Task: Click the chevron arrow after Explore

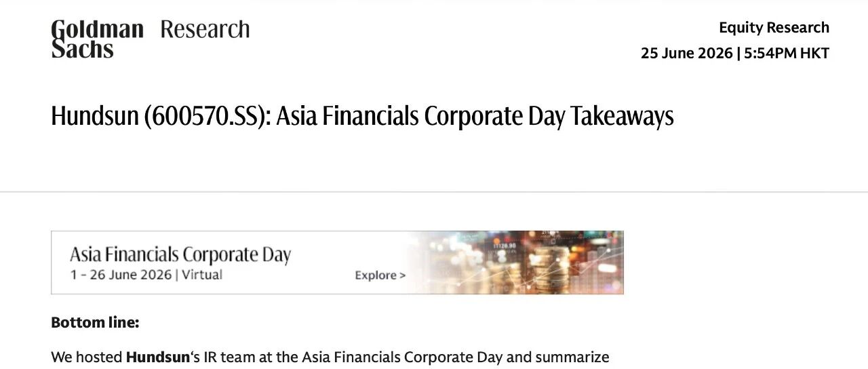Action: point(403,275)
